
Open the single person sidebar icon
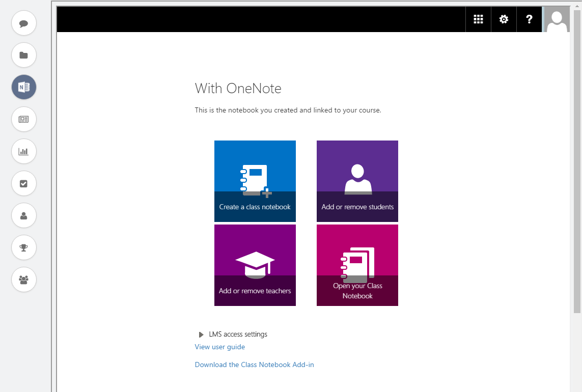pyautogui.click(x=24, y=215)
